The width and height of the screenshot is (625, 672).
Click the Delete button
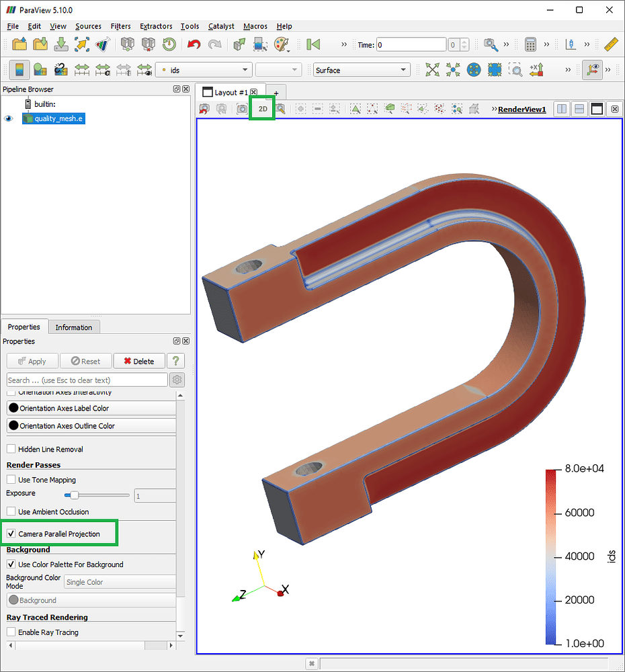[139, 362]
